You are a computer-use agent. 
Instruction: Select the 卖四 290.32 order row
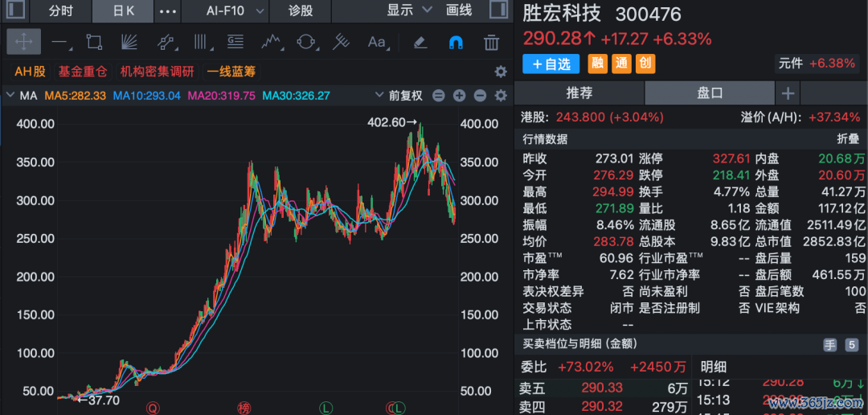(602, 408)
